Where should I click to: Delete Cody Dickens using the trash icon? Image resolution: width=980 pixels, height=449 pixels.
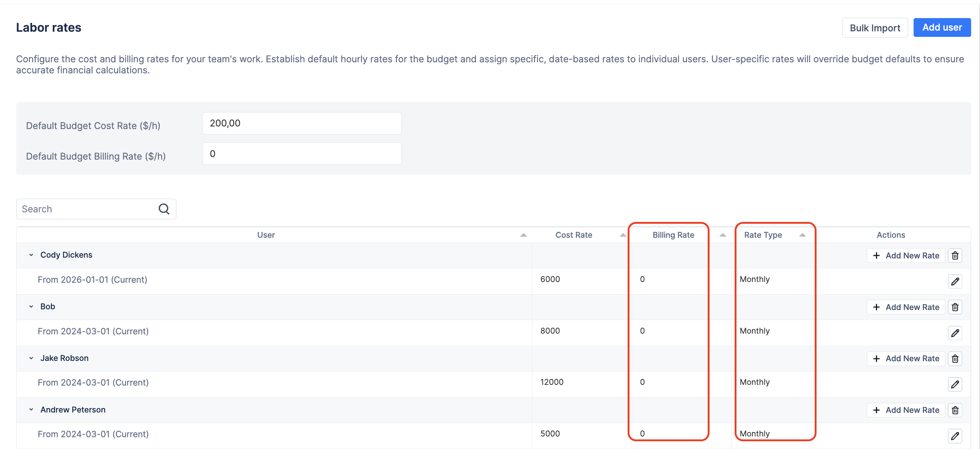955,255
